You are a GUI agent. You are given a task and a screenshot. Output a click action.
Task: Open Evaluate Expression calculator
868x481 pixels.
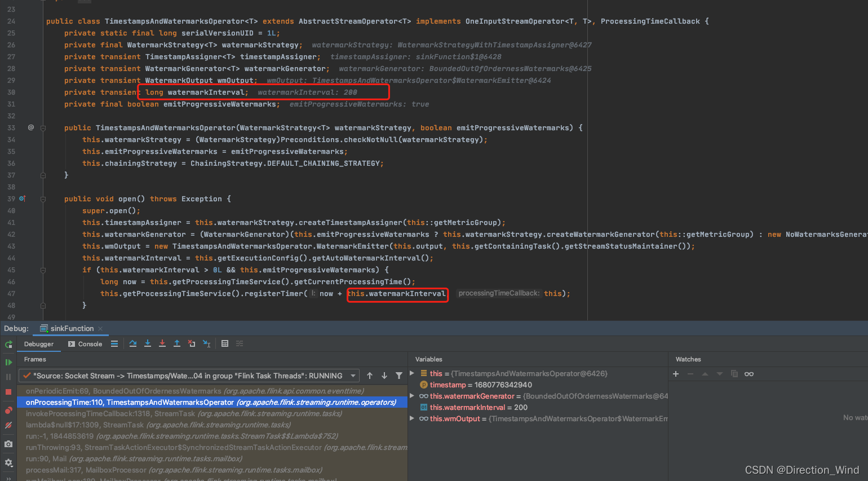coord(225,343)
